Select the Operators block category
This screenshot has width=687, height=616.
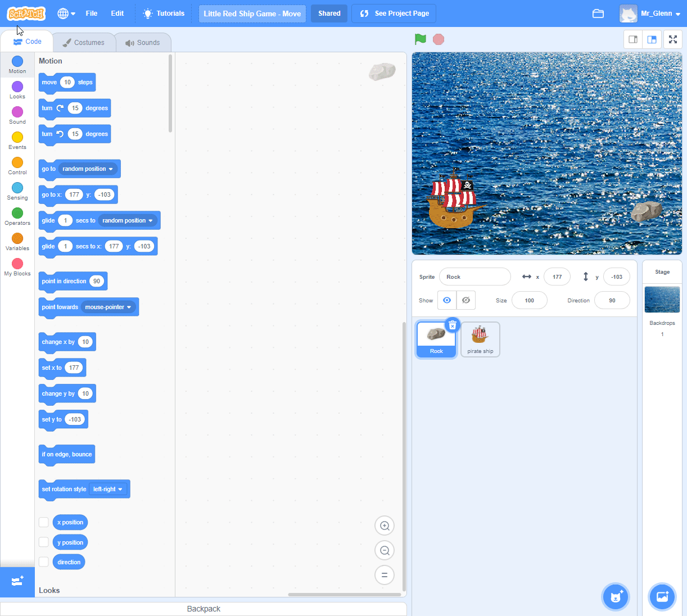pyautogui.click(x=17, y=216)
